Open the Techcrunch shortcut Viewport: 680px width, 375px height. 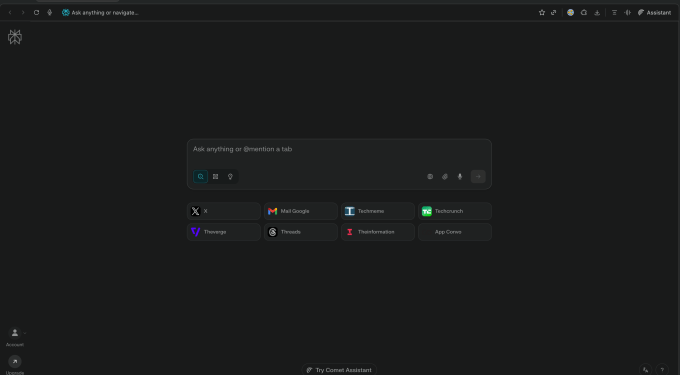click(x=455, y=211)
